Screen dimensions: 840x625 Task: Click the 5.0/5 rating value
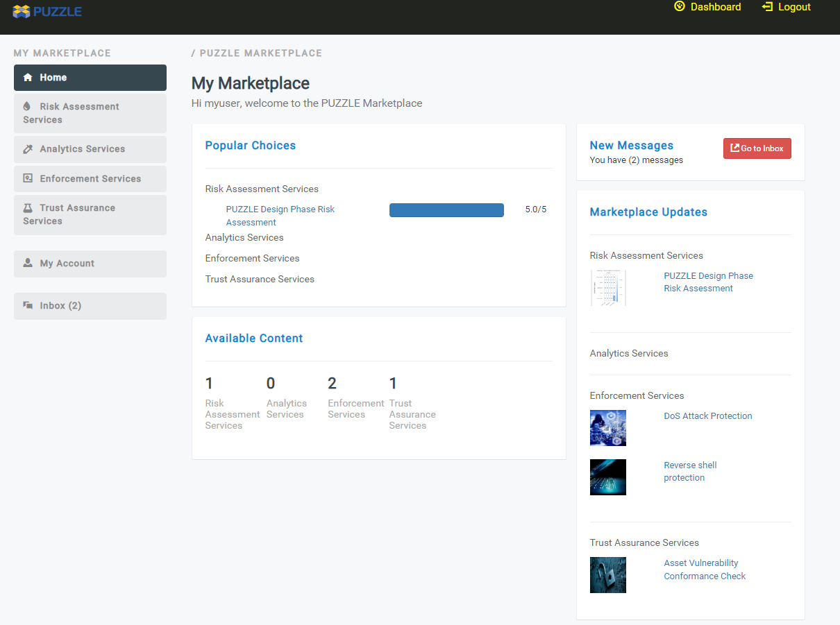pos(536,209)
